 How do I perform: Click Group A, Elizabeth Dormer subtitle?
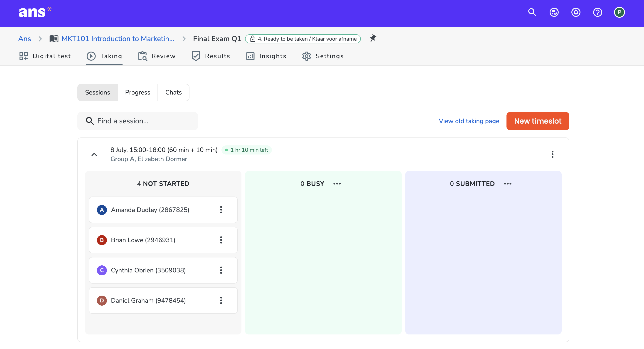coord(149,159)
